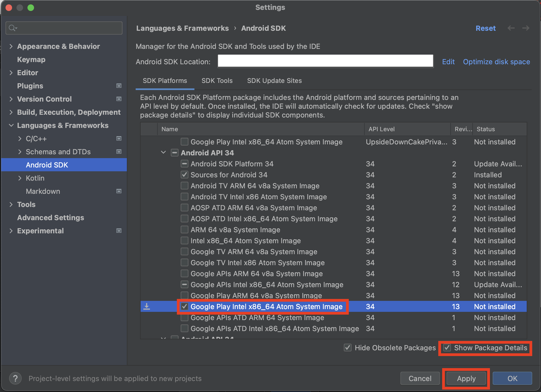Expand the Appearance & Behavior section
Screen dimensions: 541x392
(11, 46)
